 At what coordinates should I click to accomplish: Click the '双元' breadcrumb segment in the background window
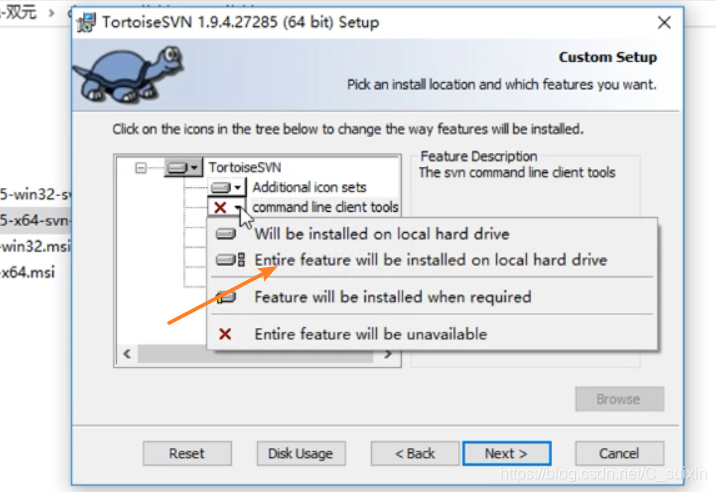coord(21,12)
